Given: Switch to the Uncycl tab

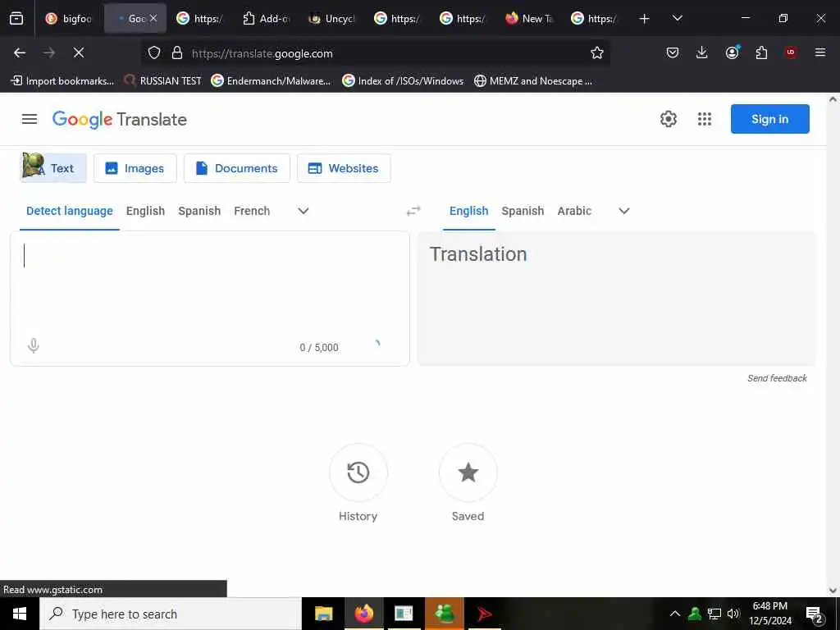Looking at the screenshot, I should [331, 19].
